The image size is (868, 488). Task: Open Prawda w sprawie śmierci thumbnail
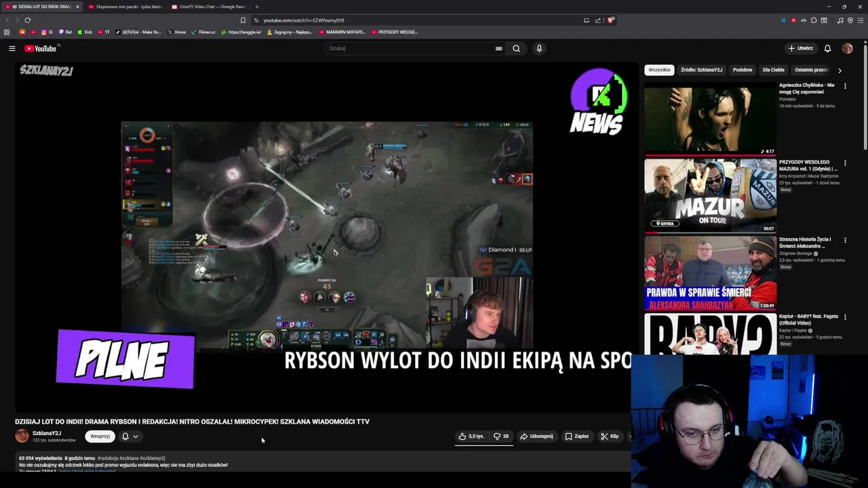[710, 273]
